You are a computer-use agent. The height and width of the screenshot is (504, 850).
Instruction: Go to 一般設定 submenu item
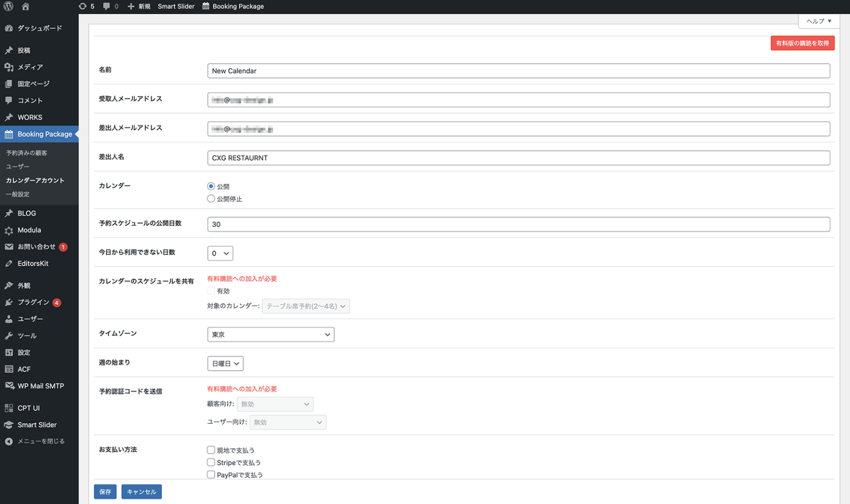coord(18,194)
